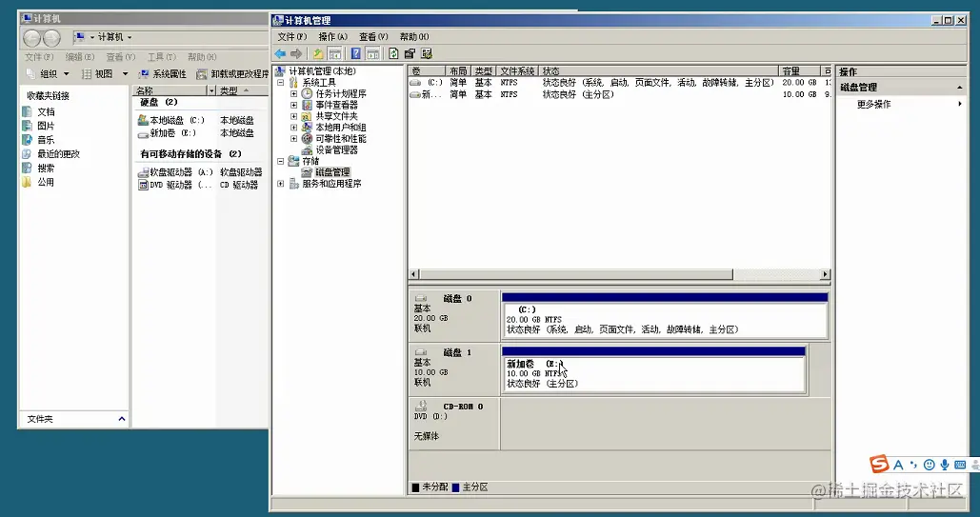Screen dimensions: 980x517
Task: Open help via blue question mark icon
Action: click(355, 53)
